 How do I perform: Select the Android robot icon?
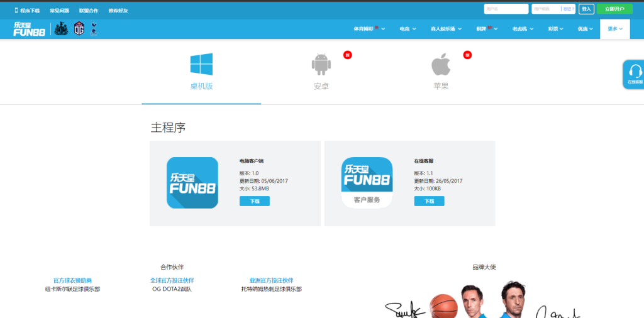point(321,65)
